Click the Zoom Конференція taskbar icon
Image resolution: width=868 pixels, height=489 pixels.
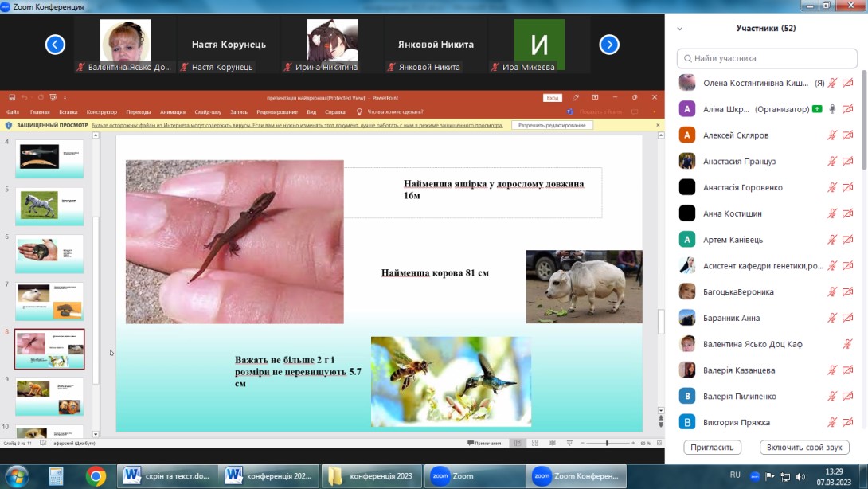point(573,476)
